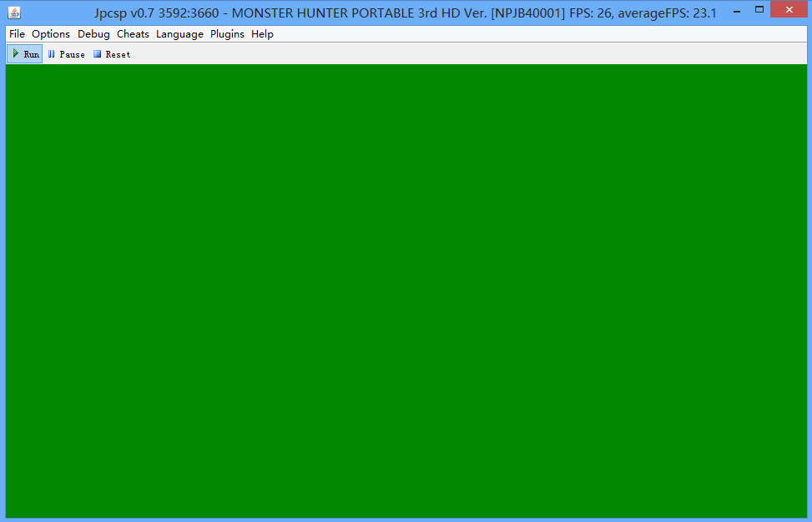
Task: Maximize the Jpcsp emulator window
Action: pyautogui.click(x=759, y=10)
